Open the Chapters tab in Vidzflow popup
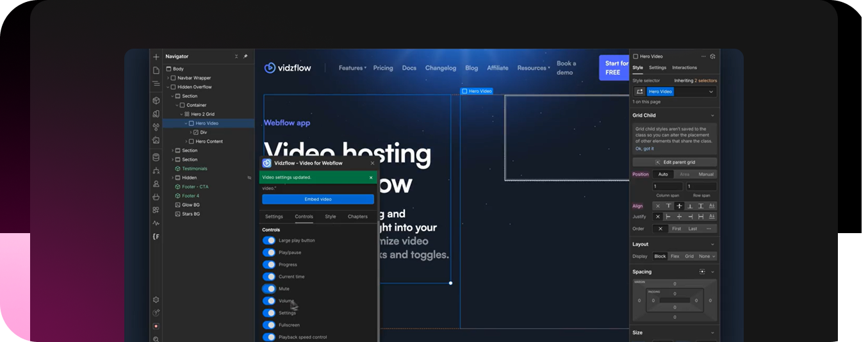Screen dimensions: 868x342 tap(357, 216)
